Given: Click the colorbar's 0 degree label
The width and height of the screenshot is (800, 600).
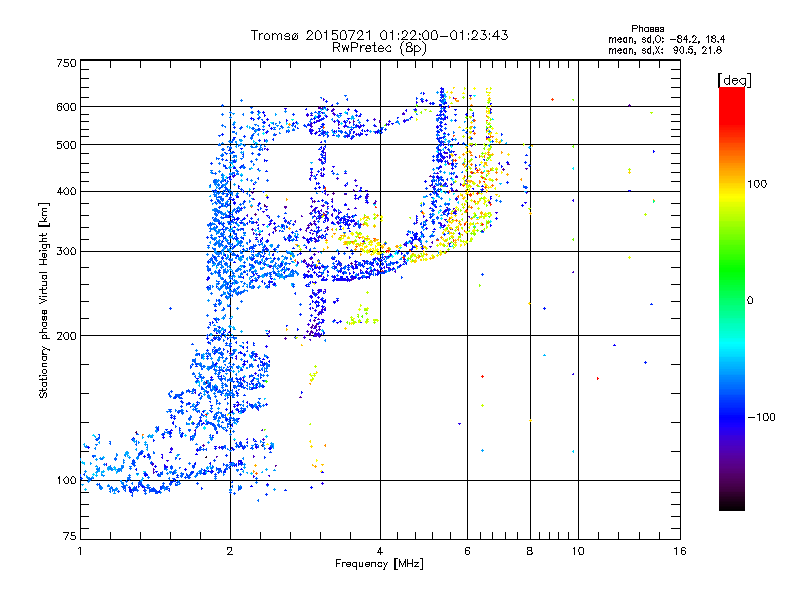Looking at the screenshot, I should [750, 301].
